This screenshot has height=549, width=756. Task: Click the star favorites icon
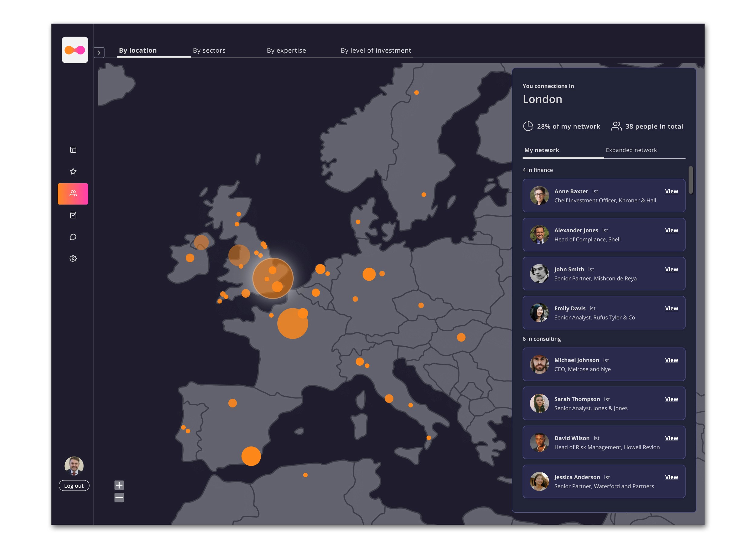[73, 171]
